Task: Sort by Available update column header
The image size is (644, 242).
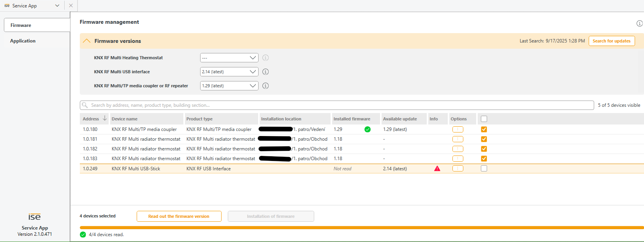Action: tap(404, 119)
